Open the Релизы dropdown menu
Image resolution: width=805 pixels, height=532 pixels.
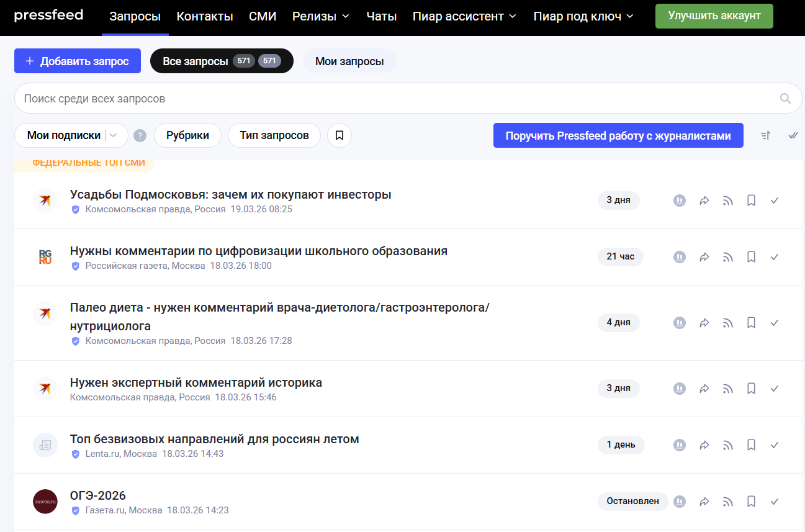[x=321, y=16]
